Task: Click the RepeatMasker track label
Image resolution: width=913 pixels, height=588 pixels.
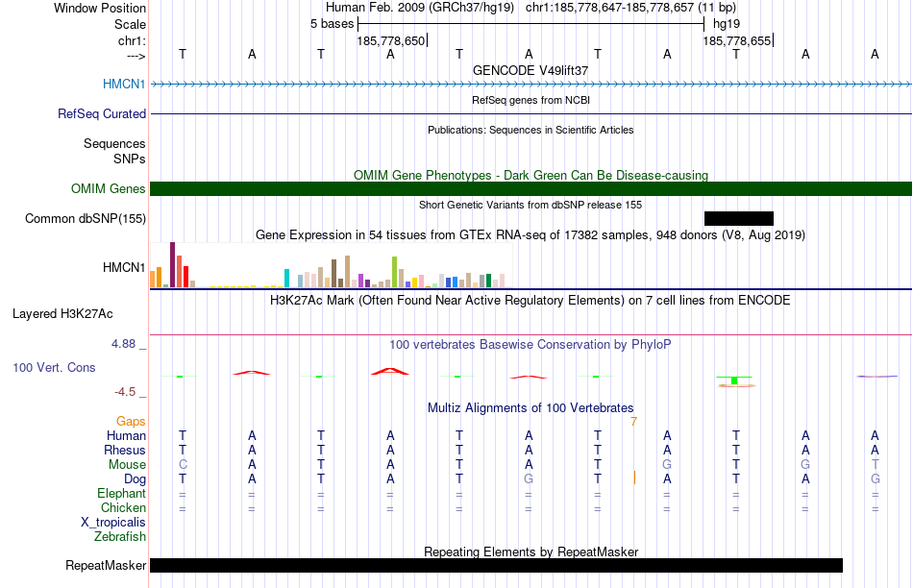Action: (x=106, y=565)
